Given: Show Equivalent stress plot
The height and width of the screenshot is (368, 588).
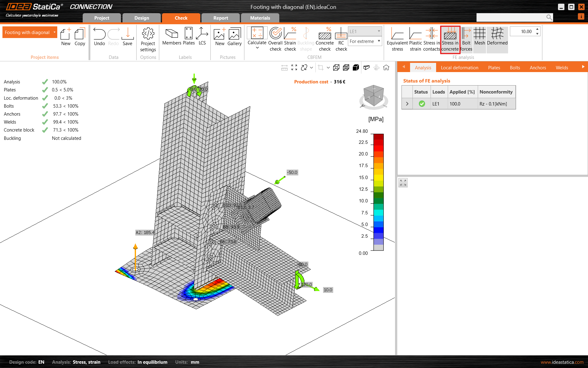Looking at the screenshot, I should tap(397, 40).
